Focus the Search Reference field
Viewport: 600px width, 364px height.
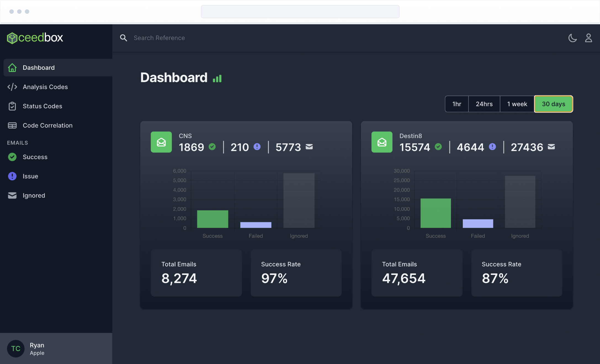[159, 38]
